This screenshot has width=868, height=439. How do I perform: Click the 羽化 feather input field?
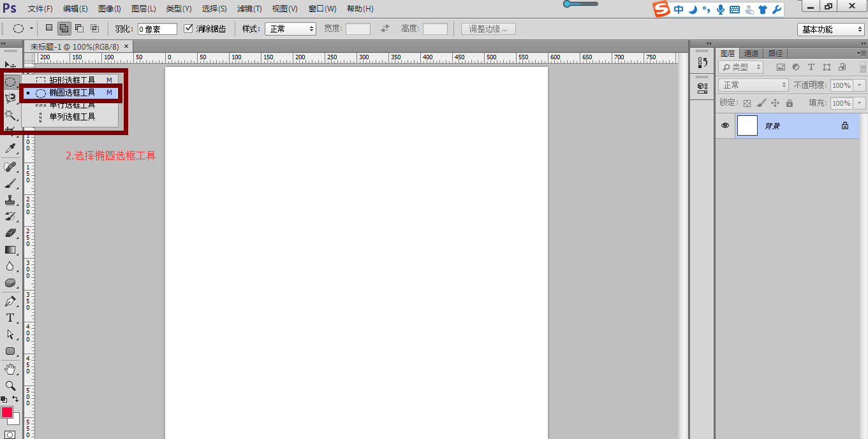pos(158,29)
